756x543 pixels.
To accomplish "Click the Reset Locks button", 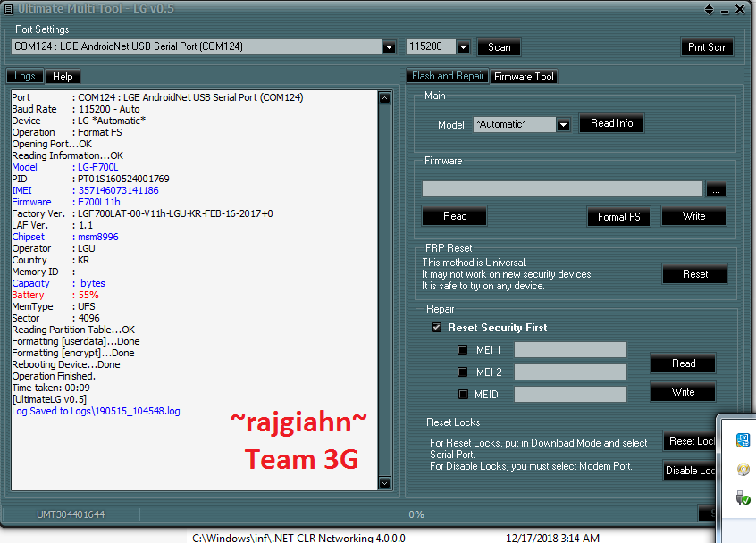I will tap(691, 441).
